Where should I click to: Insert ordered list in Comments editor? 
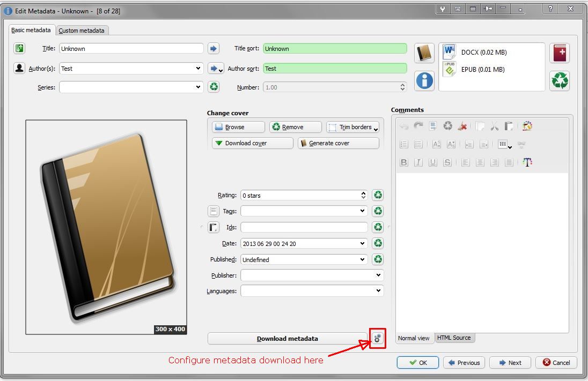coord(404,144)
